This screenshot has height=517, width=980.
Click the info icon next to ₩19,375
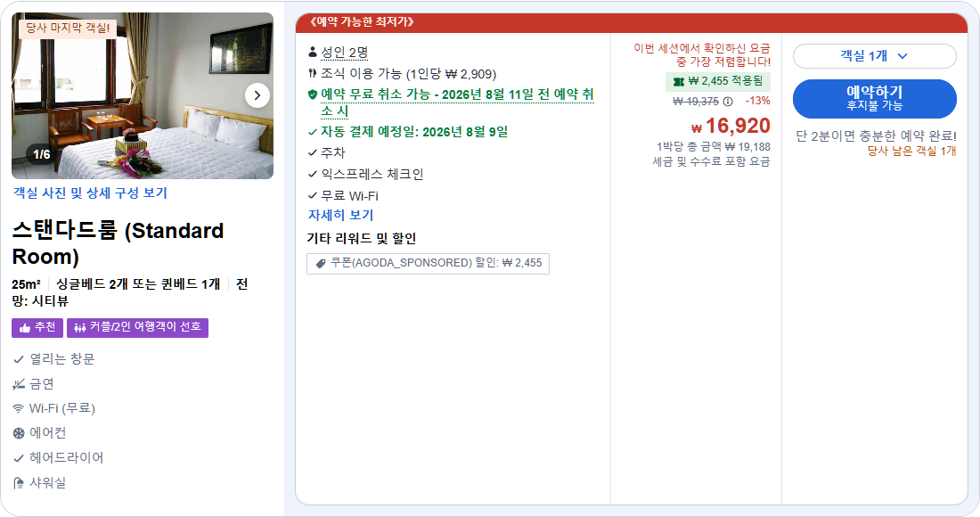pyautogui.click(x=728, y=102)
